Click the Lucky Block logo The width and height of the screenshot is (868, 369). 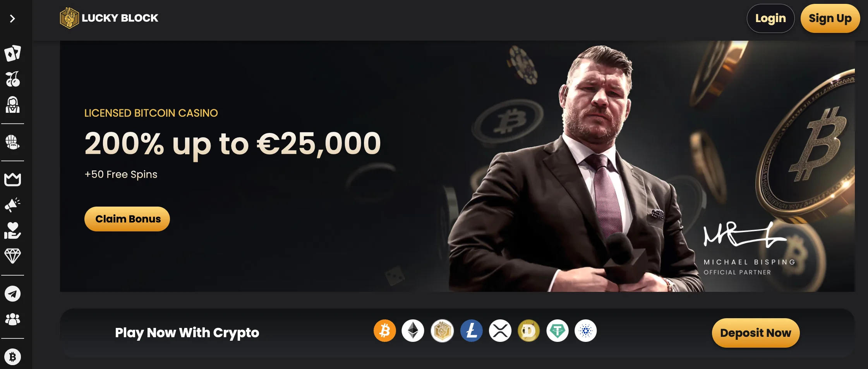[109, 18]
